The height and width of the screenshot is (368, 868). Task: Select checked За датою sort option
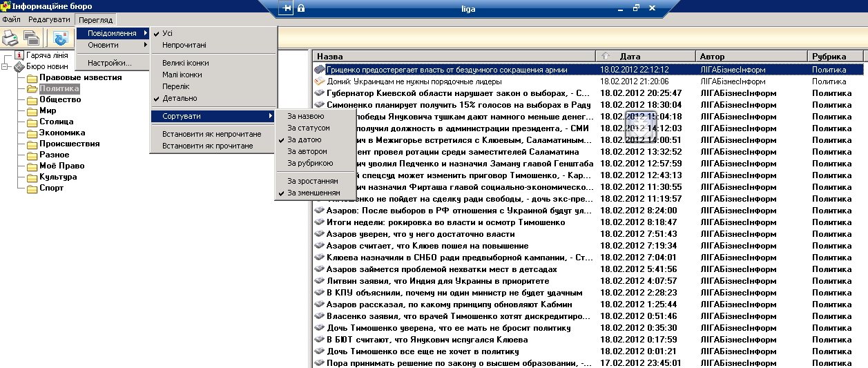point(315,139)
